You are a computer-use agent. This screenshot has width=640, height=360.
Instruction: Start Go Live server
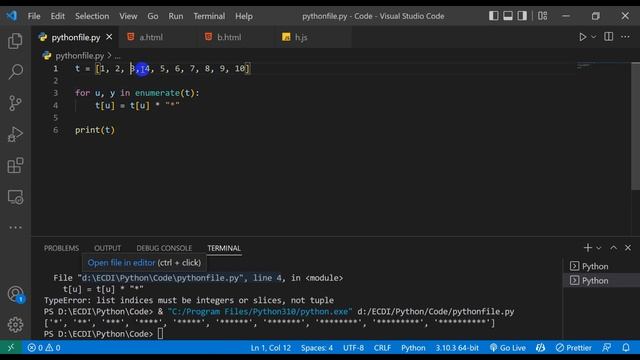click(508, 348)
